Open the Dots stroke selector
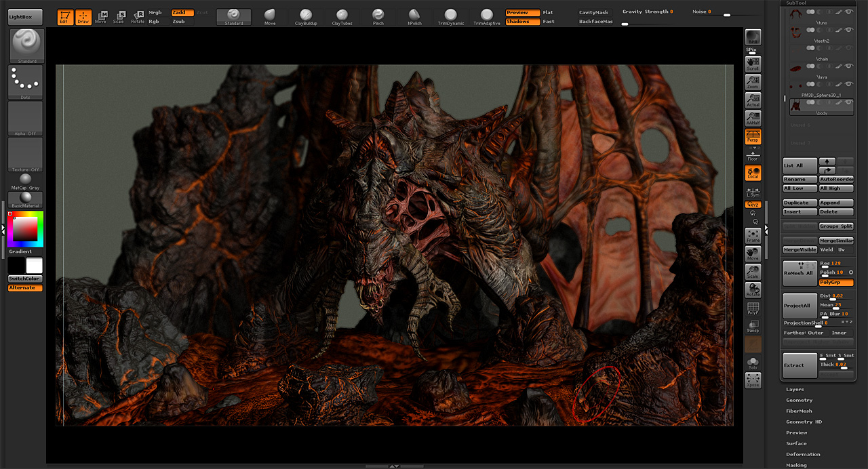The width and height of the screenshot is (868, 469). (26, 82)
